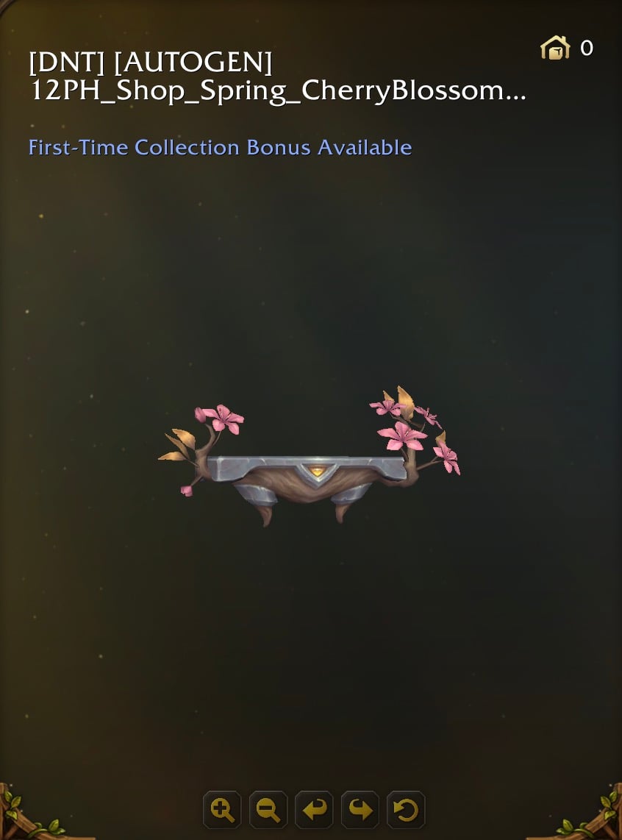Click the owned count 0 beside the house icon
The height and width of the screenshot is (840, 622).
587,49
